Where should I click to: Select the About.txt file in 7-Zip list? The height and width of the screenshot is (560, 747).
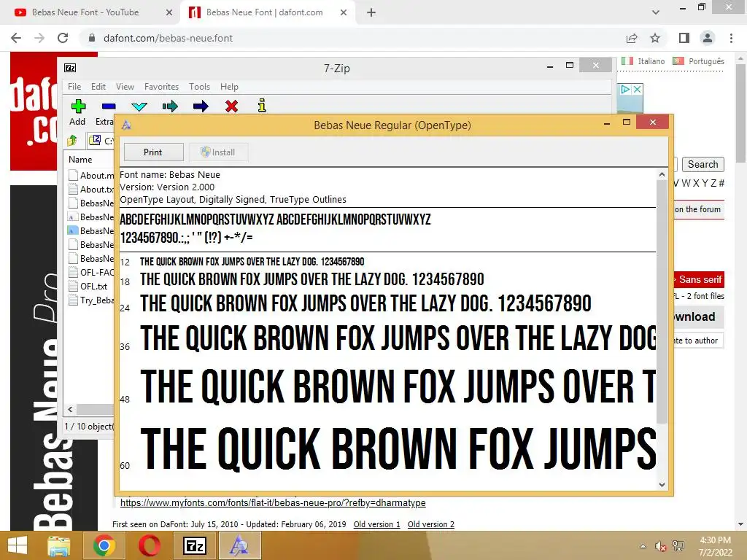91,190
